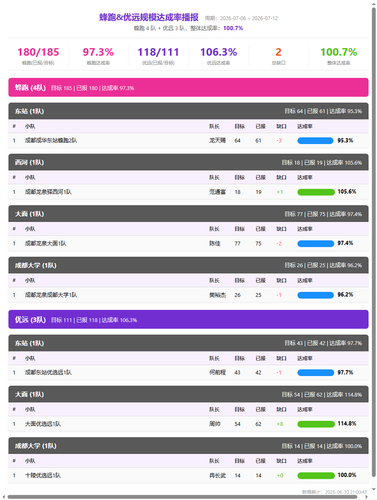Click the 大面 (1队) header showing 达成率 97.4%
The width and height of the screenshot is (377, 500).
tap(188, 214)
